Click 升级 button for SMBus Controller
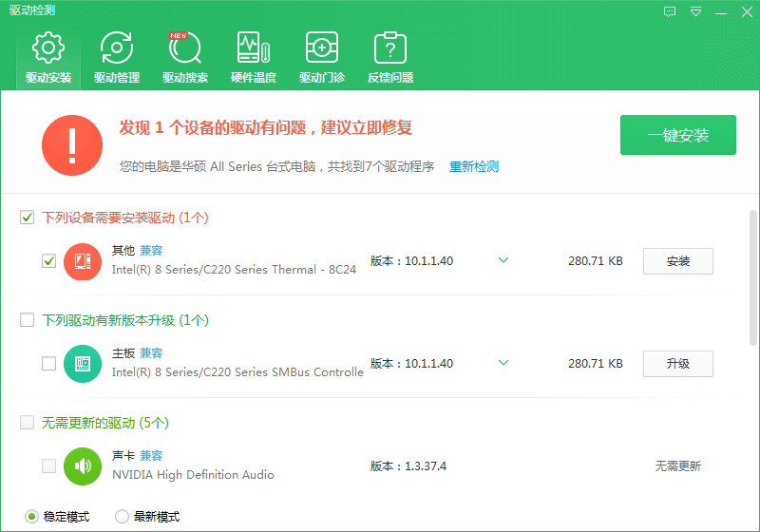Viewport: 760px width, 532px height. (678, 364)
